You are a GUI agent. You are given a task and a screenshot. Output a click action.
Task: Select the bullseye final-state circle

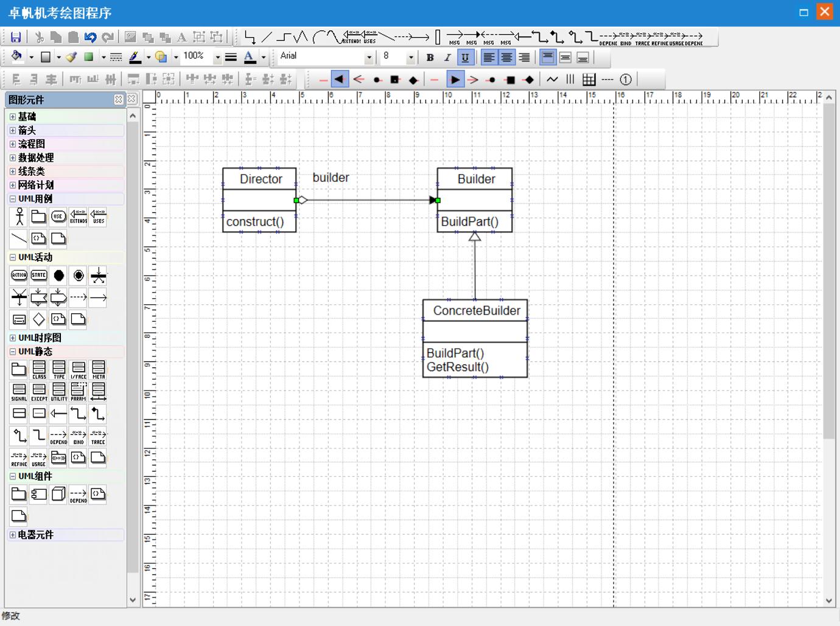79,275
